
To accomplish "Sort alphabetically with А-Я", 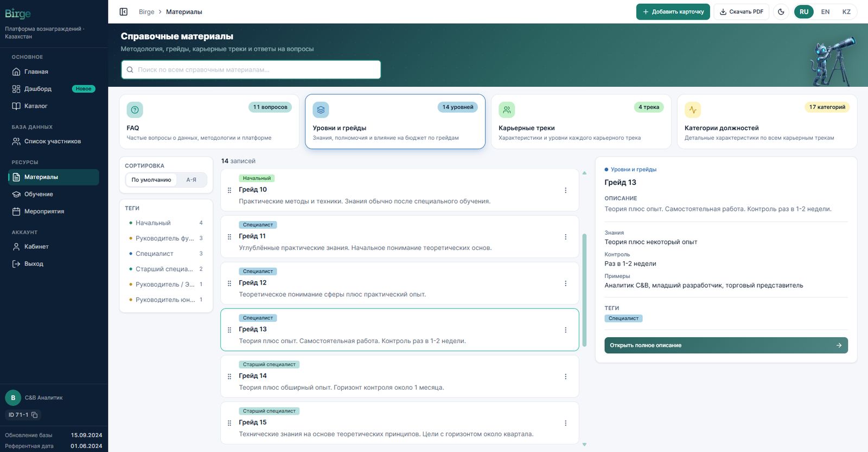I will point(192,180).
